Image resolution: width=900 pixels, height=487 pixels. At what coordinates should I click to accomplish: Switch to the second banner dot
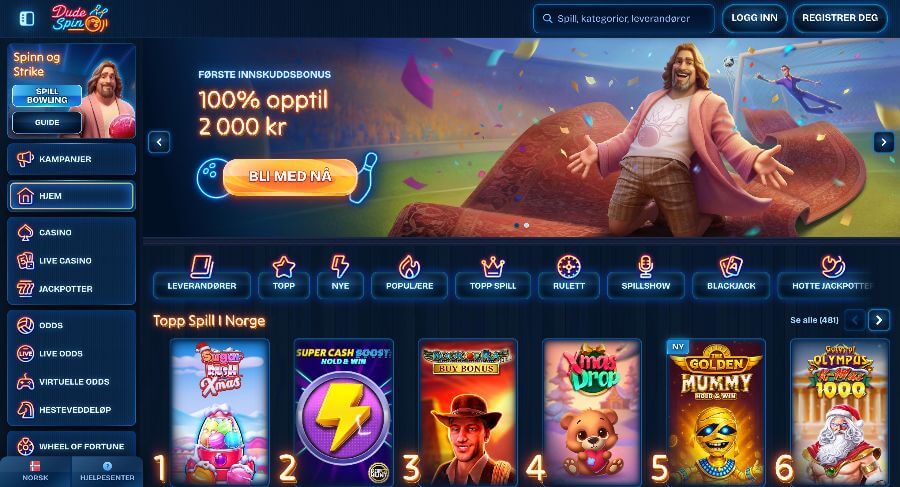pyautogui.click(x=526, y=226)
